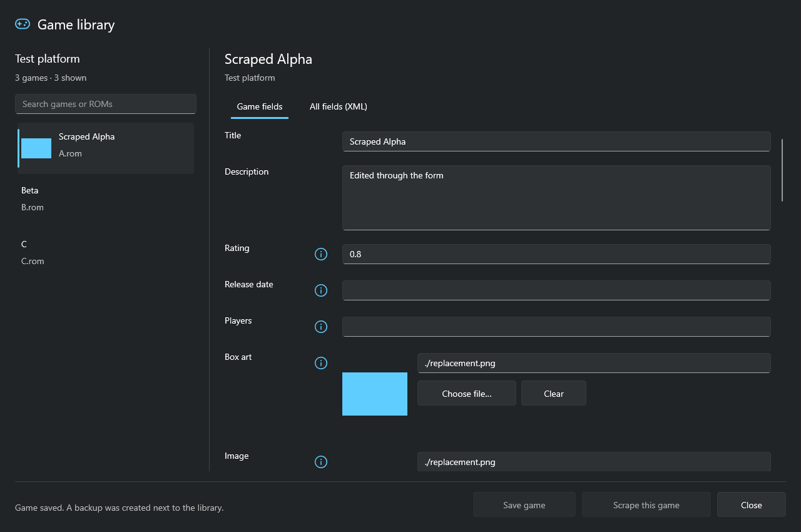Edit the Rating field showing 0.8

click(556, 254)
